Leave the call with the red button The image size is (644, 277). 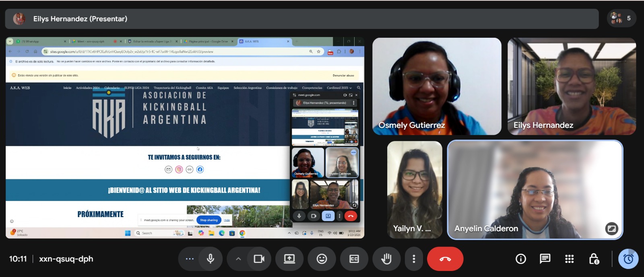[x=445, y=259]
